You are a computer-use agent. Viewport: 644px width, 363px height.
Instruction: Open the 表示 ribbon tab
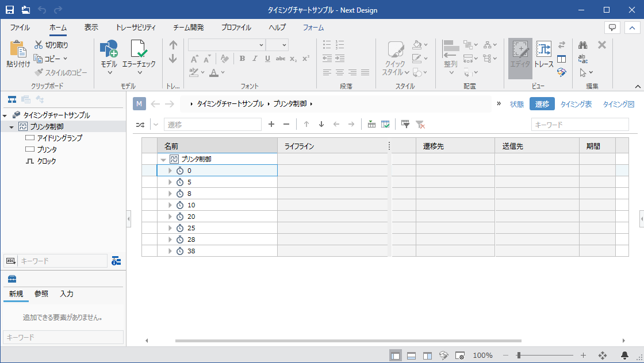pyautogui.click(x=91, y=28)
